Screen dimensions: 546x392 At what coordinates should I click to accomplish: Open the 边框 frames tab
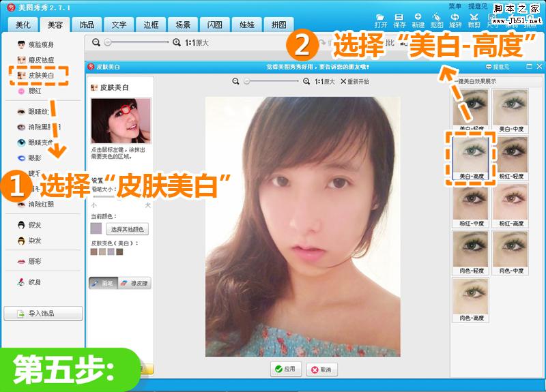pyautogui.click(x=151, y=25)
